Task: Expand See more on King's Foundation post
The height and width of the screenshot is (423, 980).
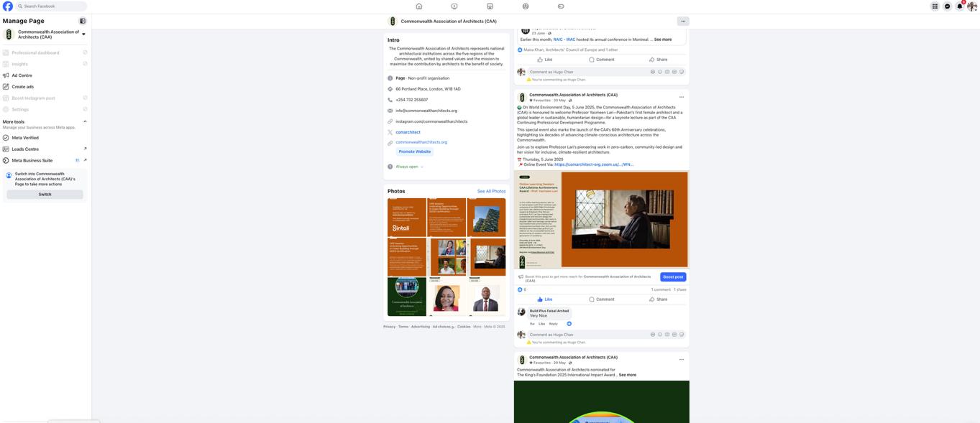Action: tap(628, 375)
